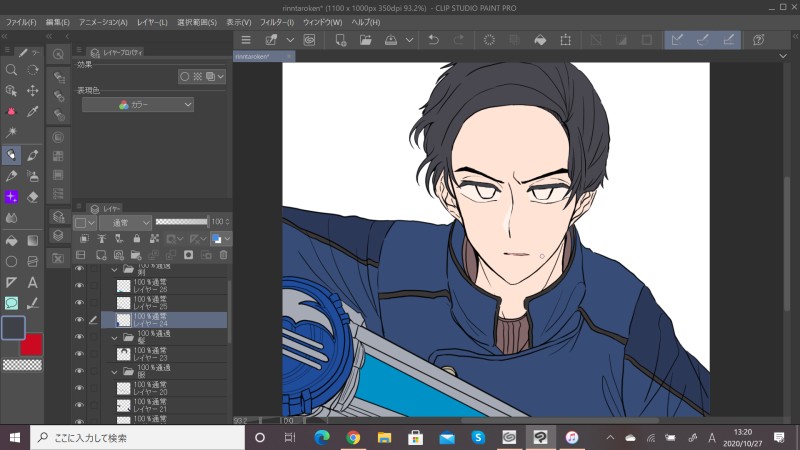Create a new layer folder
This screenshot has height=450, width=800.
pos(136,255)
